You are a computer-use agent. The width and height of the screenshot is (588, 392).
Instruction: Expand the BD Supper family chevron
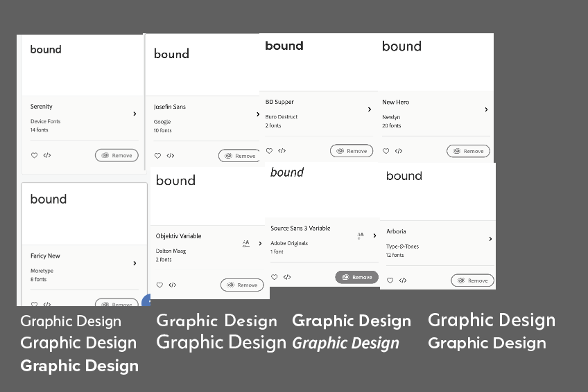[370, 109]
